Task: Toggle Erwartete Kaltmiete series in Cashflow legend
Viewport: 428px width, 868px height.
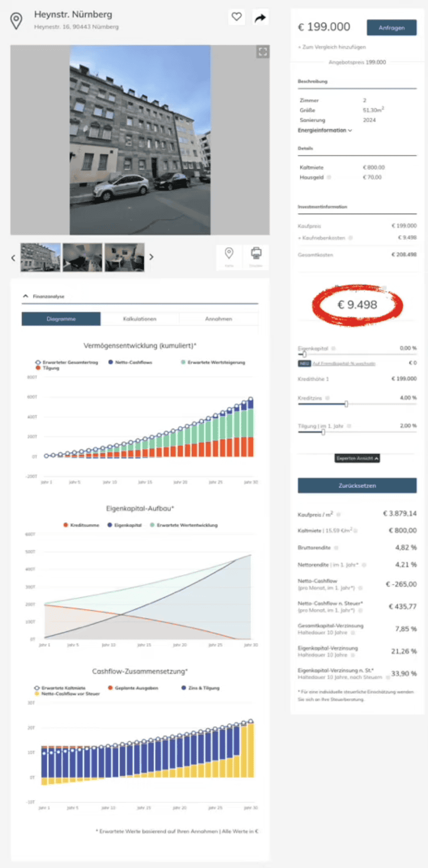Action: (60, 688)
